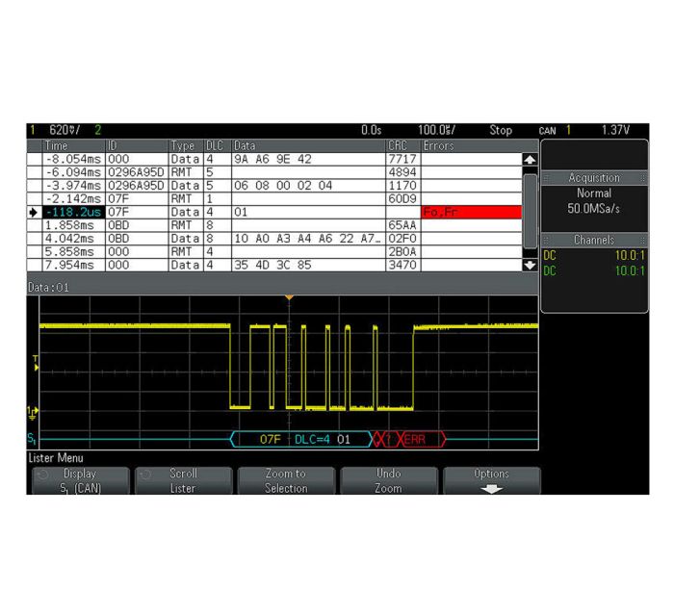The height and width of the screenshot is (616, 674).
Task: Open the Display S1 (CAN) softkey
Action: 80,480
